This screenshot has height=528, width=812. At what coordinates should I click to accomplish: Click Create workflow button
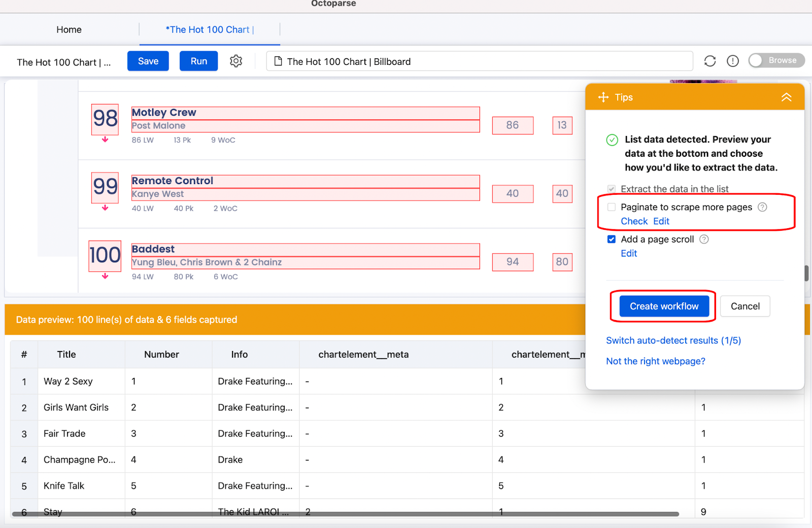(x=664, y=306)
